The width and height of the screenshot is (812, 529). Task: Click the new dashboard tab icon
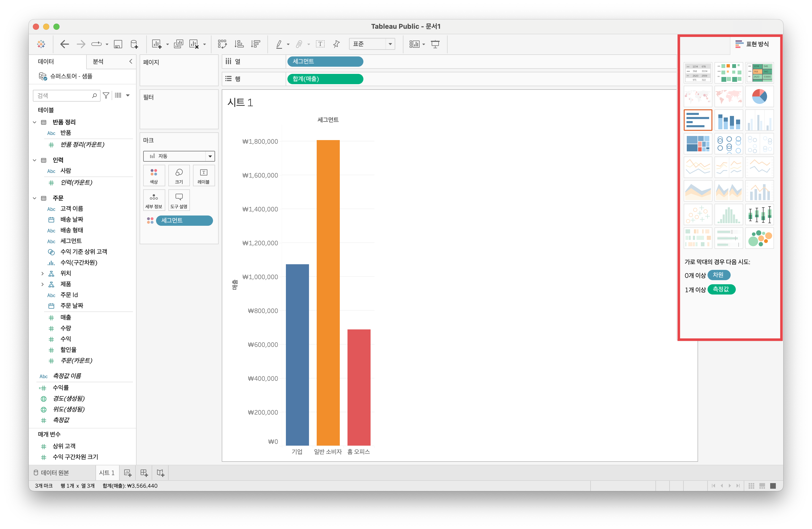point(144,473)
